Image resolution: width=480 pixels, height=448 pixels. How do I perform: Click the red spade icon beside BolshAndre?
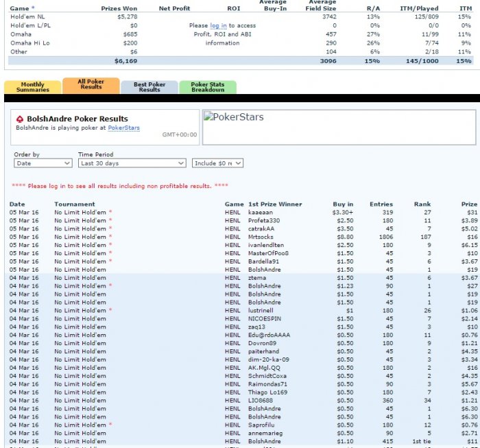[x=20, y=119]
